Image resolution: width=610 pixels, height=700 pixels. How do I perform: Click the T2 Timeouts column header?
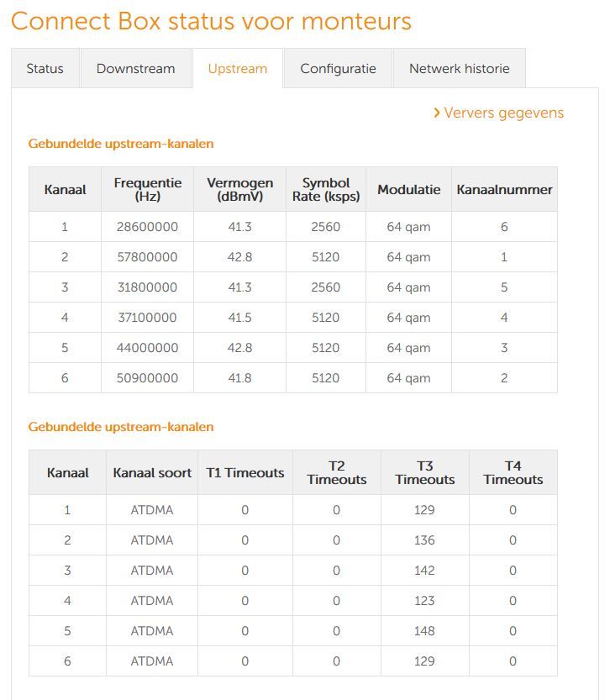(x=336, y=472)
